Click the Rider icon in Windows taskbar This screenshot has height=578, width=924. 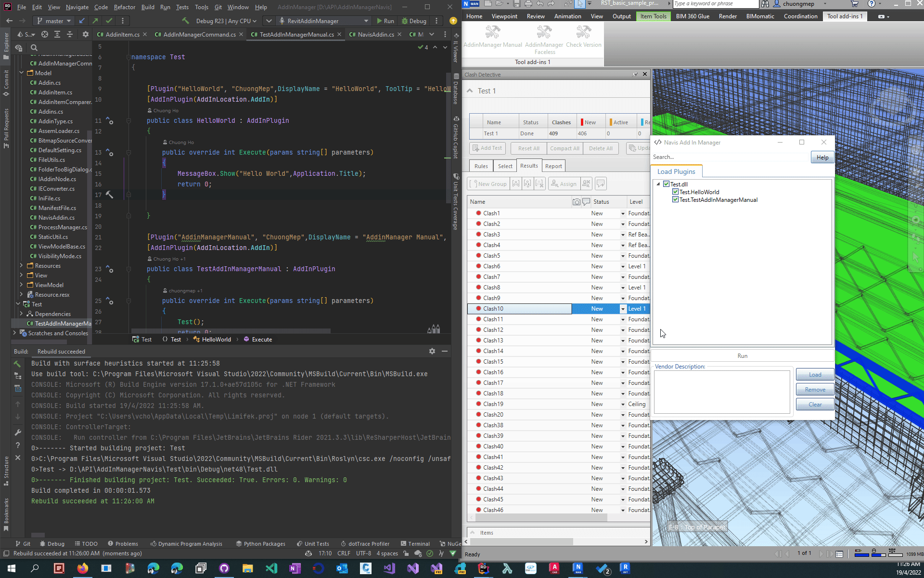tap(484, 568)
